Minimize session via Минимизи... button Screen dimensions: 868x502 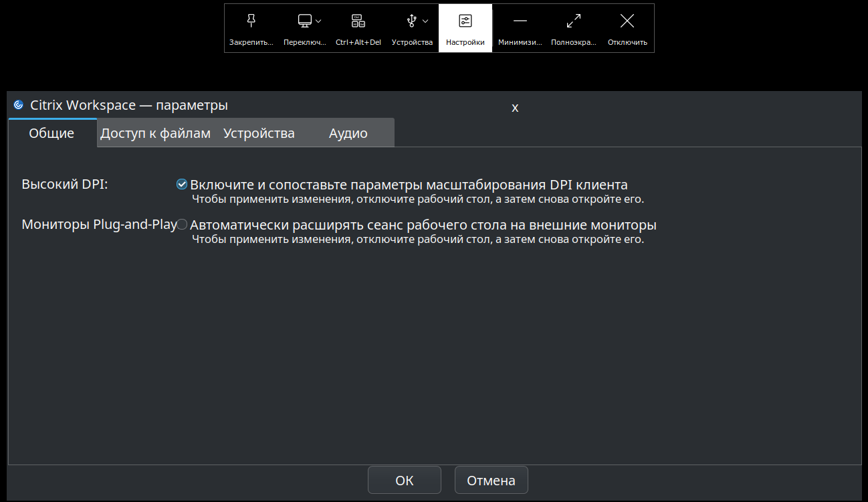tap(520, 28)
